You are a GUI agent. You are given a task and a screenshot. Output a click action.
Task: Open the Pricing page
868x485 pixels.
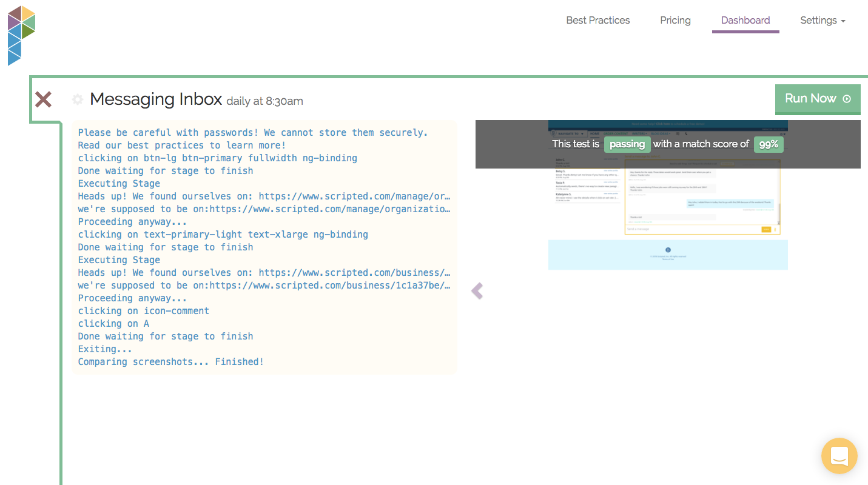click(675, 20)
